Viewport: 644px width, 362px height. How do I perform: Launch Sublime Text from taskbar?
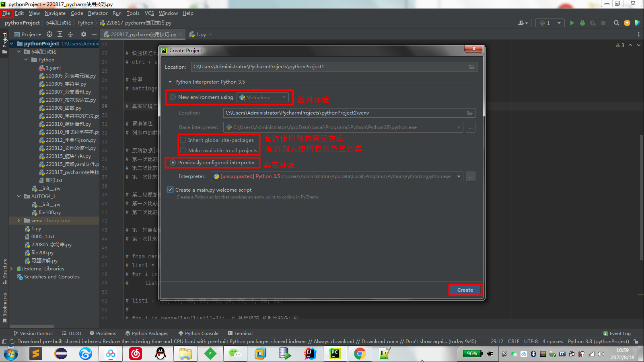pos(36,354)
